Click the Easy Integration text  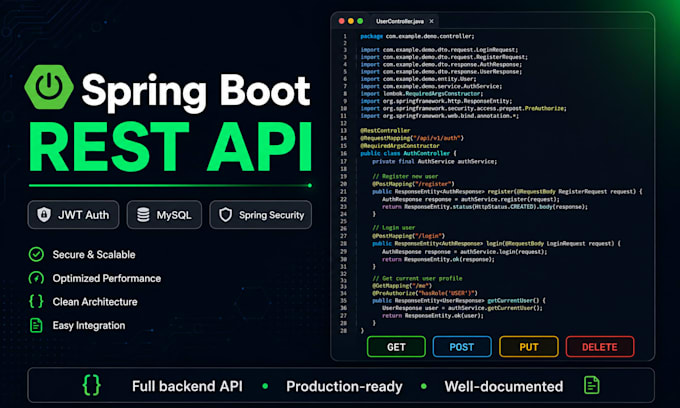89,325
